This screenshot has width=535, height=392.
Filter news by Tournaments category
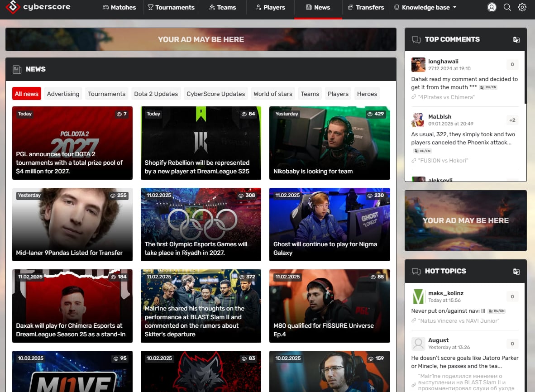click(x=107, y=94)
